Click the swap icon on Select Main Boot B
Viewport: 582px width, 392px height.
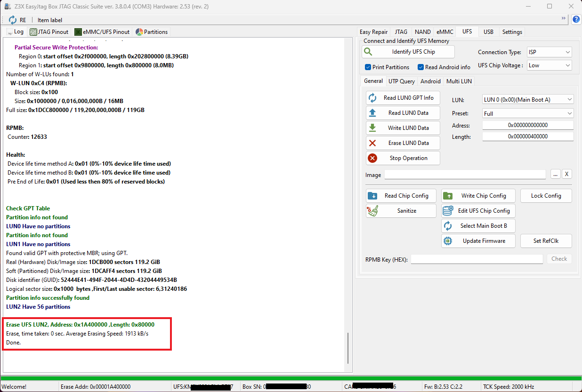point(448,226)
